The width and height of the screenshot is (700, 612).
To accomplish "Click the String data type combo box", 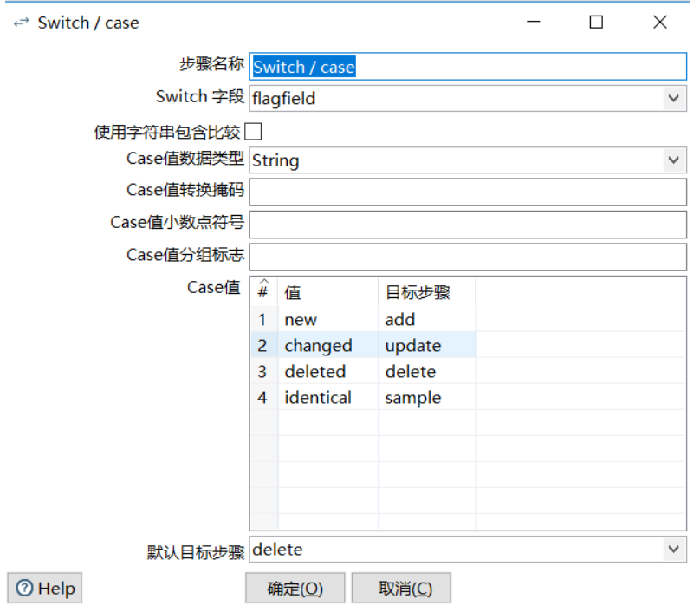I will click(468, 160).
